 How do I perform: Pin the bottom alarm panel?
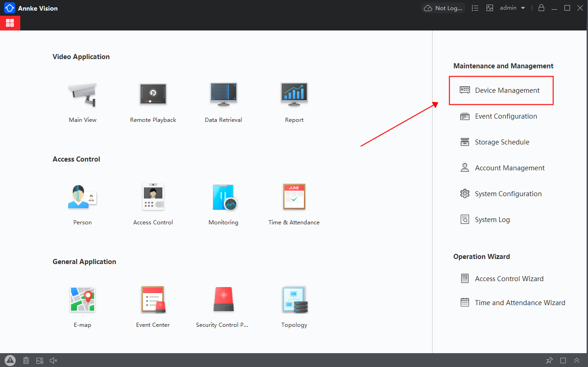[x=549, y=361]
